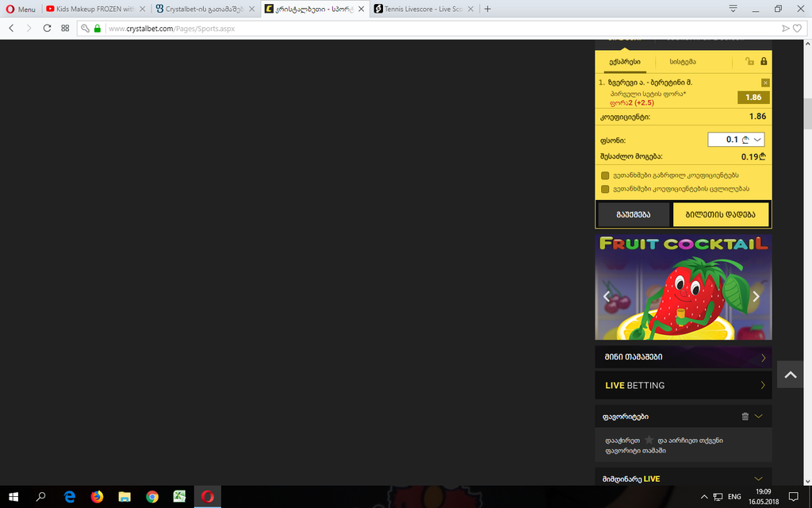Image resolution: width=812 pixels, height=508 pixels.
Task: Open a new browser tab
Action: point(488,9)
